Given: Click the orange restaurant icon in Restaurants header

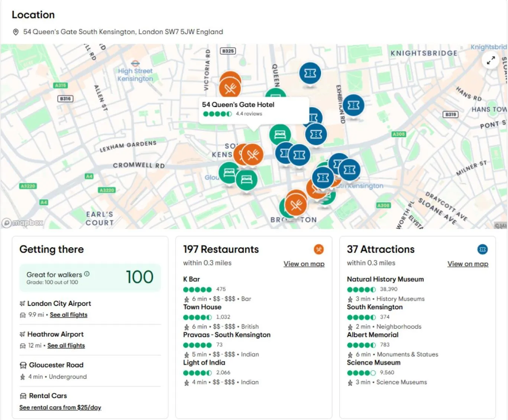Looking at the screenshot, I should tap(318, 249).
